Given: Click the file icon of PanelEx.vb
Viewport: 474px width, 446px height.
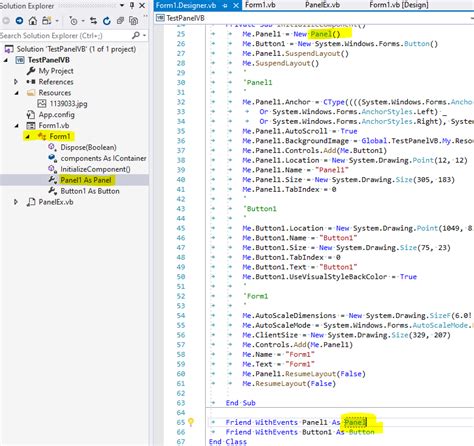Looking at the screenshot, I should pyautogui.click(x=31, y=202).
